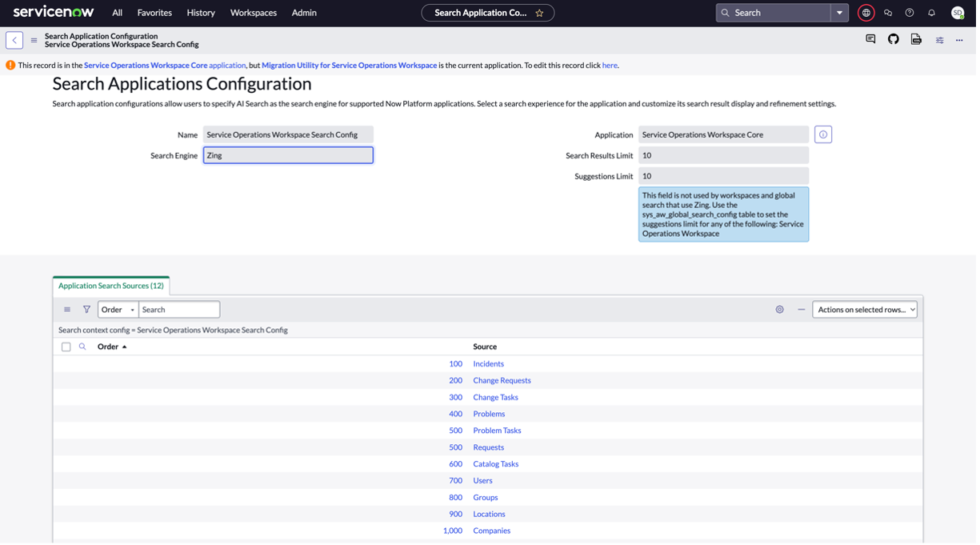The height and width of the screenshot is (545, 980).
Task: Click the 'here' link to edit record
Action: [612, 66]
